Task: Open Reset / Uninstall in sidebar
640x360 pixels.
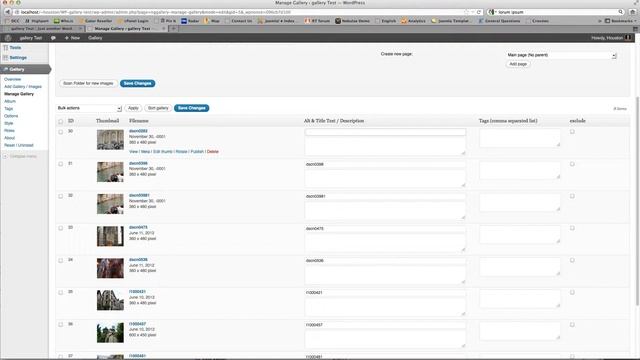Action: click(x=19, y=145)
